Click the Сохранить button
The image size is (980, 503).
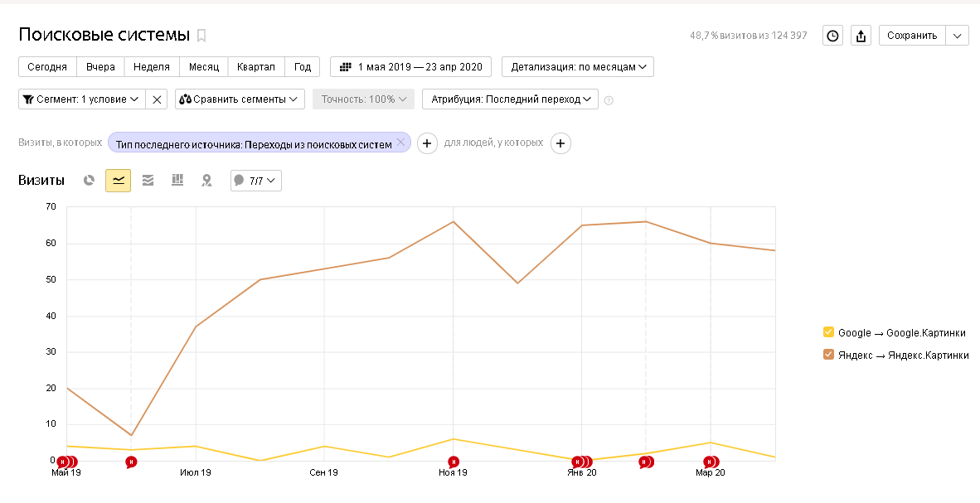(912, 36)
